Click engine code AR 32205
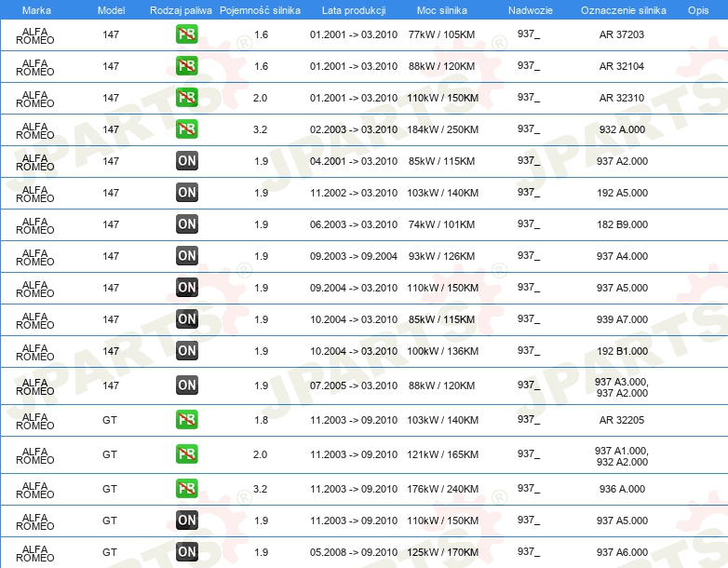 click(622, 420)
